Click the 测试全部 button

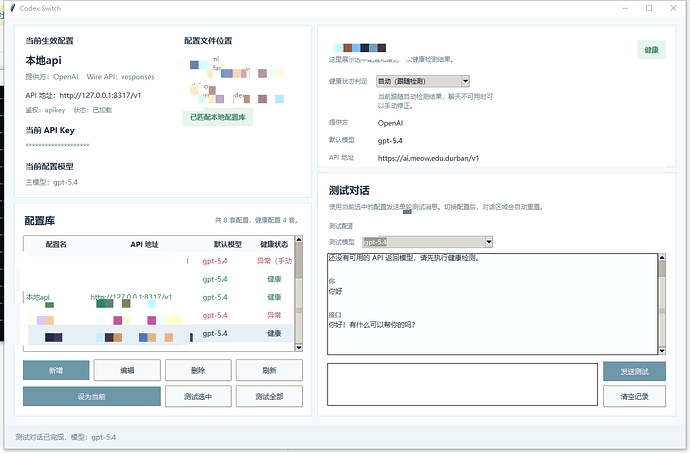coord(269,396)
